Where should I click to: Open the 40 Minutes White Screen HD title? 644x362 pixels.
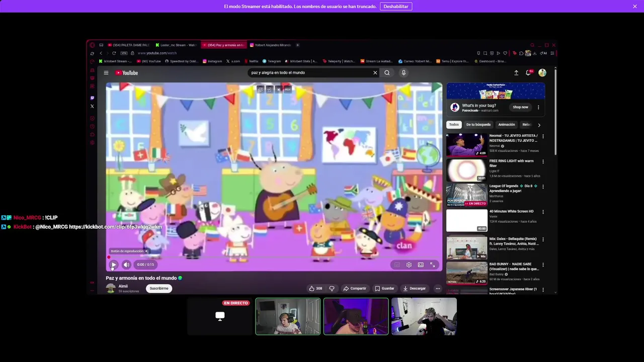pos(511,211)
